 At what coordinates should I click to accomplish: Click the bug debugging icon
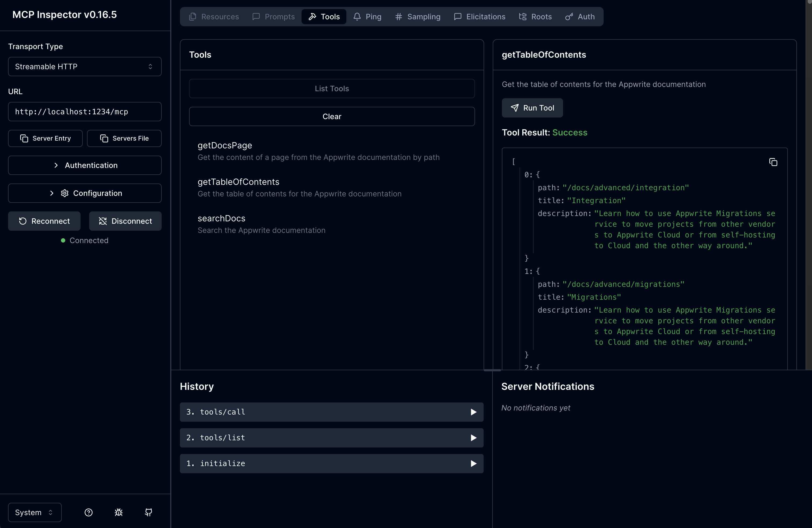[118, 512]
